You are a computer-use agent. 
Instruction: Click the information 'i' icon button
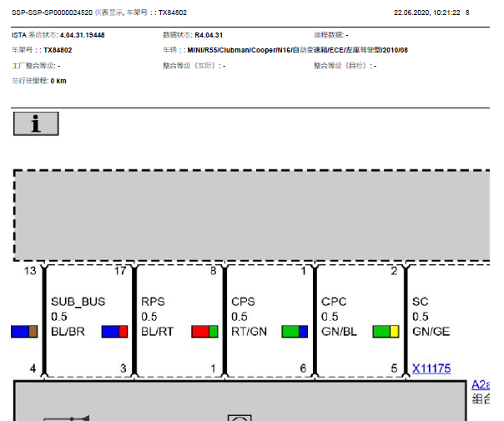click(36, 123)
